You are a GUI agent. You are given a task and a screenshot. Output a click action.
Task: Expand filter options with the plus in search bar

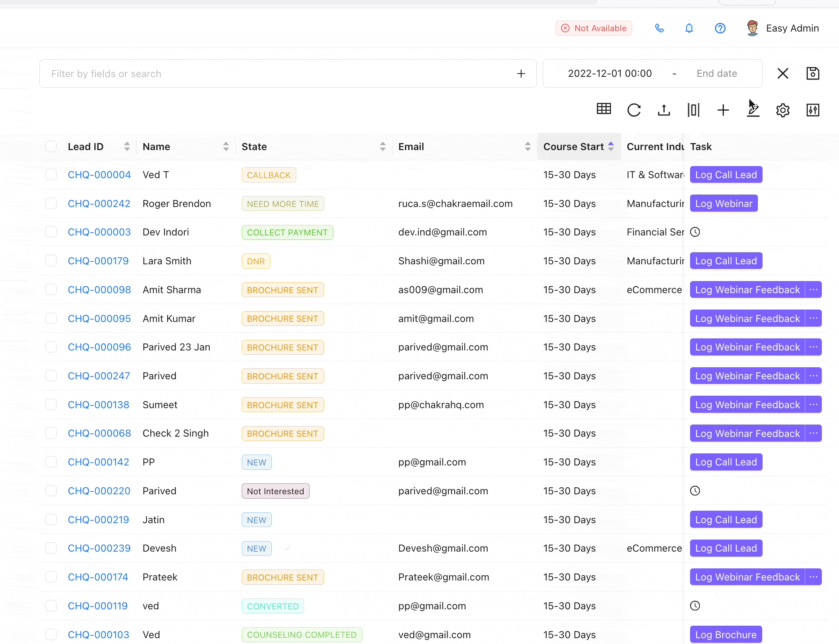pos(521,74)
